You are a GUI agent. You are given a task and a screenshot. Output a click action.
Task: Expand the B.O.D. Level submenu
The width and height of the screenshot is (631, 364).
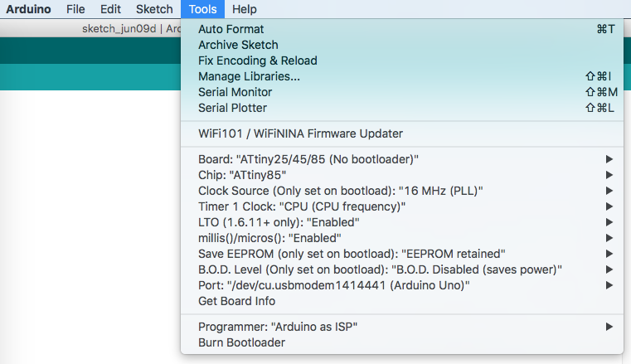point(402,269)
